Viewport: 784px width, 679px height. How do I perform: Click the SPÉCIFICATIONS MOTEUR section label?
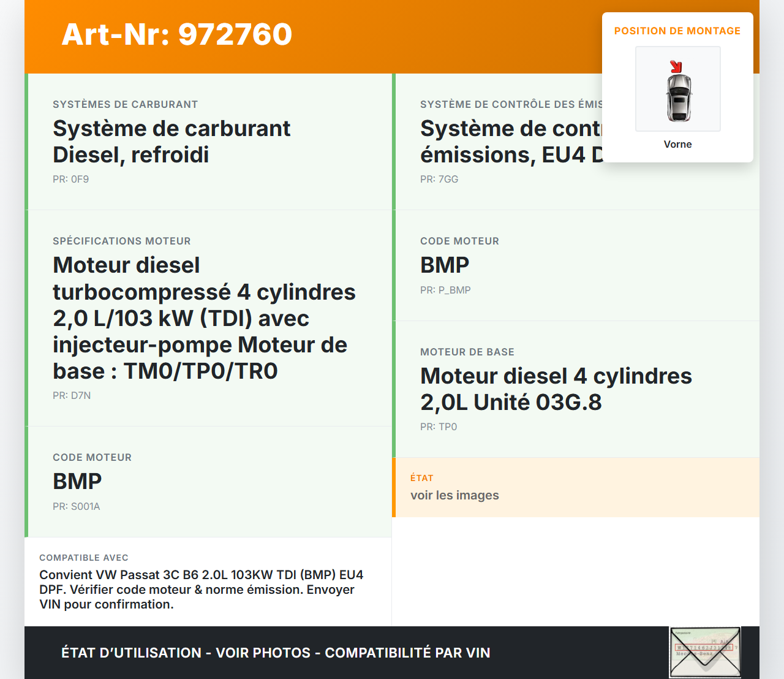(122, 241)
